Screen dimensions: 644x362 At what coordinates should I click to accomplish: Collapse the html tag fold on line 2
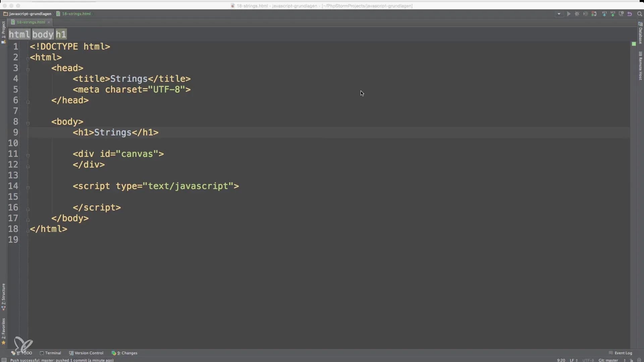28,59
